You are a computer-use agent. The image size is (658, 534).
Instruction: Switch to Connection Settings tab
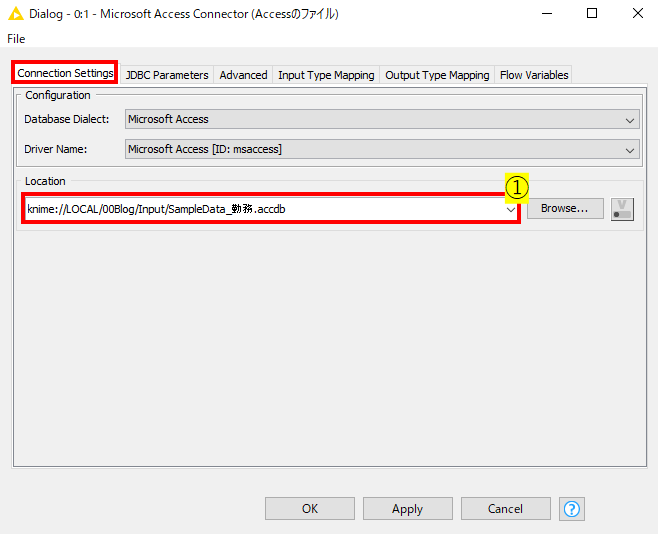[x=65, y=73]
